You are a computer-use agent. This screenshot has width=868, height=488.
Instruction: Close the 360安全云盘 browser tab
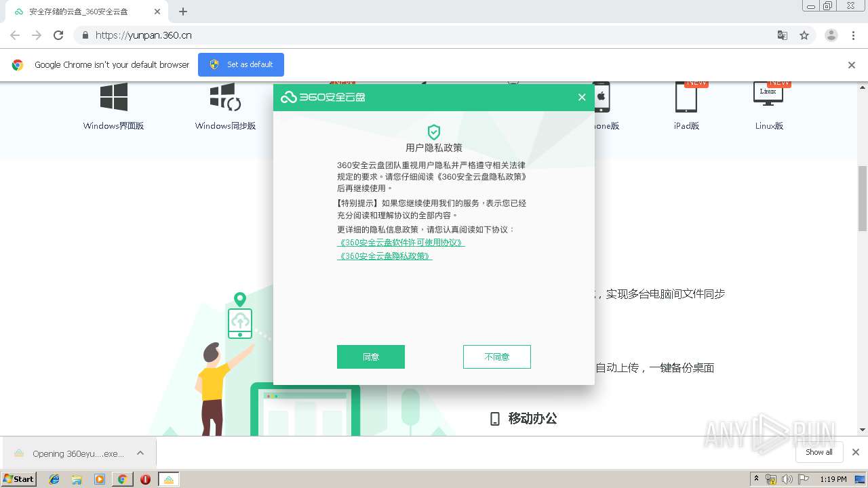(157, 12)
